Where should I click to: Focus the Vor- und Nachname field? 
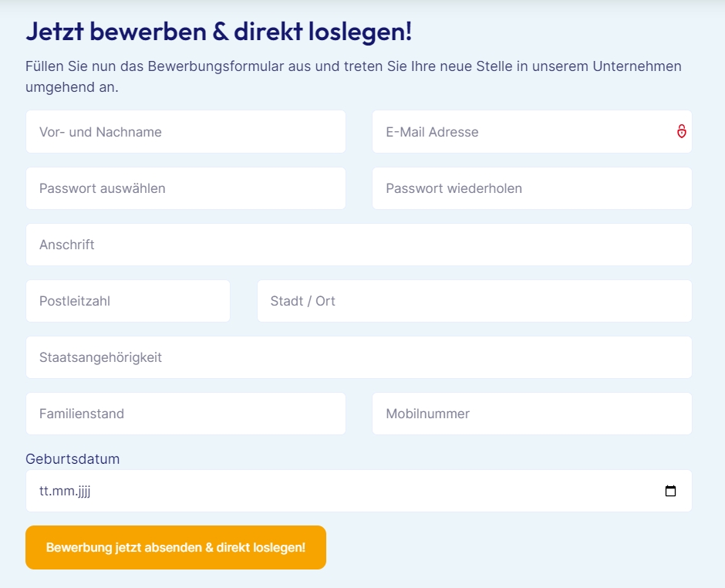pos(185,132)
